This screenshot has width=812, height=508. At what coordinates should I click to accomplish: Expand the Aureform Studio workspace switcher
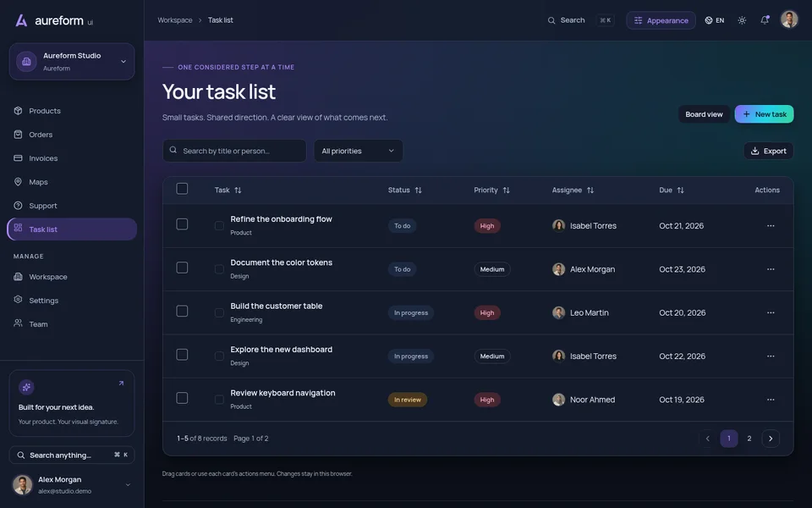coord(72,62)
